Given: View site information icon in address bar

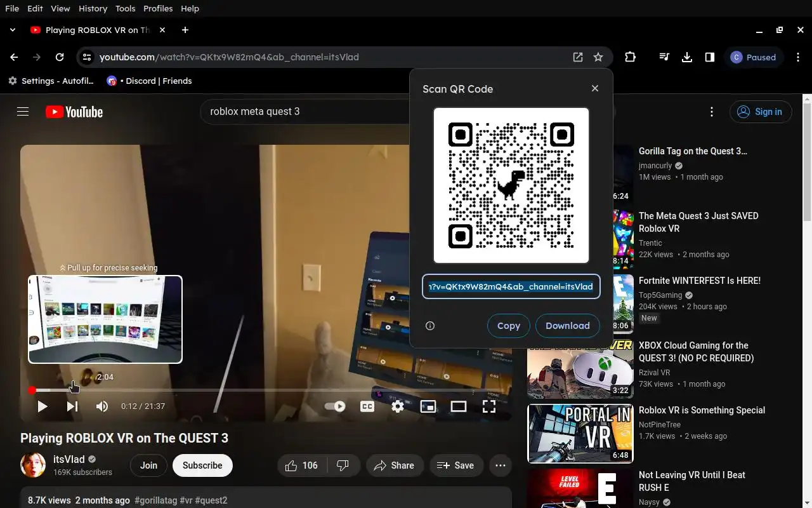Looking at the screenshot, I should (x=87, y=57).
